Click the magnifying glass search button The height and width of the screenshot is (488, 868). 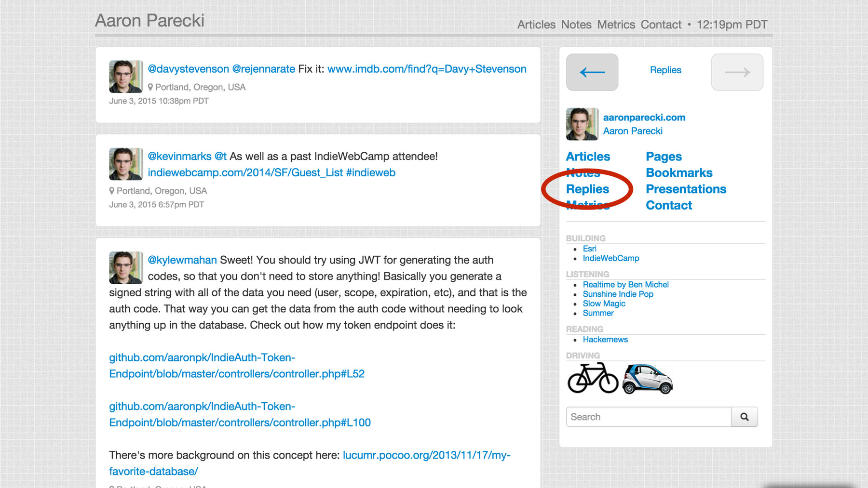(744, 417)
